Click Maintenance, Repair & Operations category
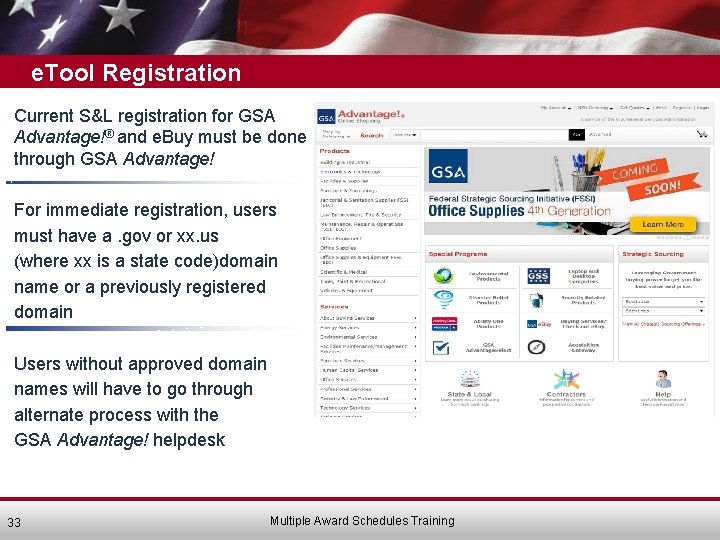 pos(361,226)
